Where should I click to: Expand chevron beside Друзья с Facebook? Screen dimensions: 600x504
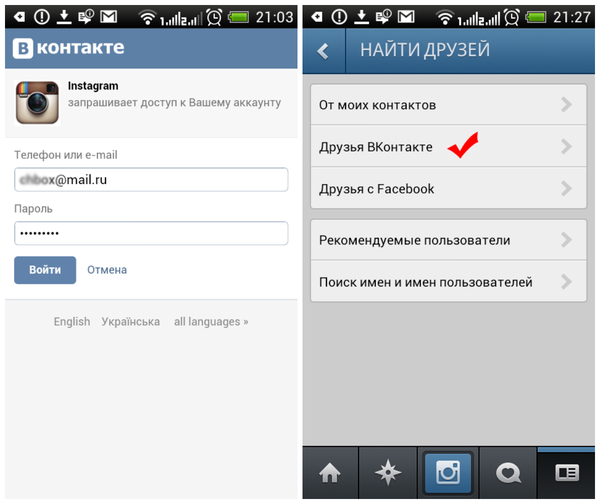coord(566,189)
